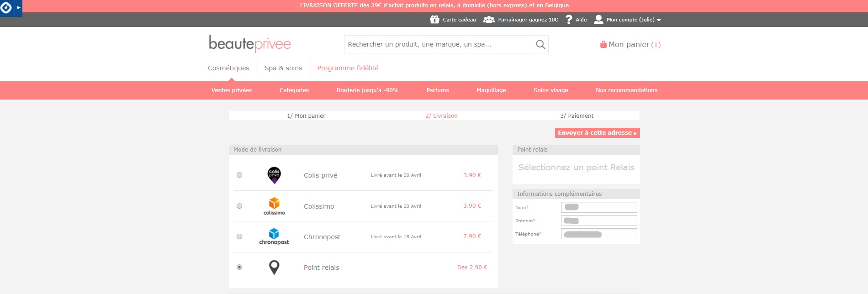Click Sélectionnez un point Relais text

tap(576, 168)
